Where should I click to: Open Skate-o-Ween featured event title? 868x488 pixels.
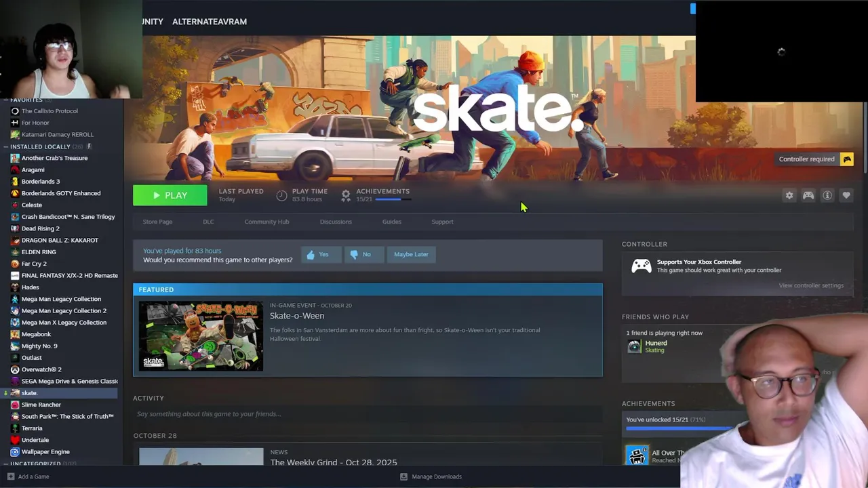[297, 316]
